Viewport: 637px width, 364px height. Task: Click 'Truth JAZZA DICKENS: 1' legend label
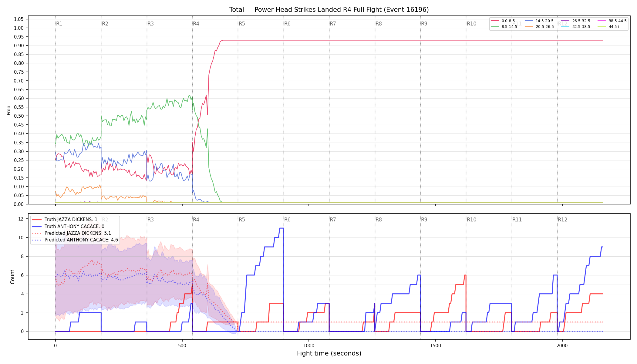(x=71, y=220)
